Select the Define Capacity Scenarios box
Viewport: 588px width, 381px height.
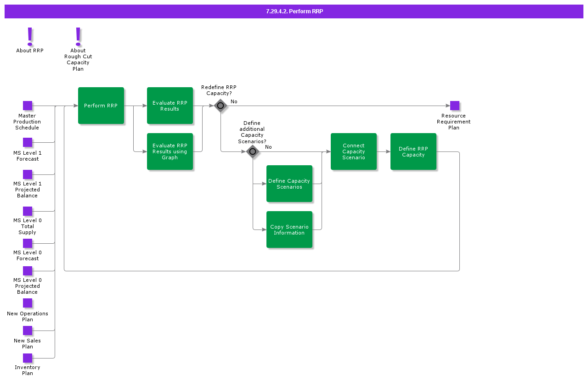pyautogui.click(x=289, y=184)
